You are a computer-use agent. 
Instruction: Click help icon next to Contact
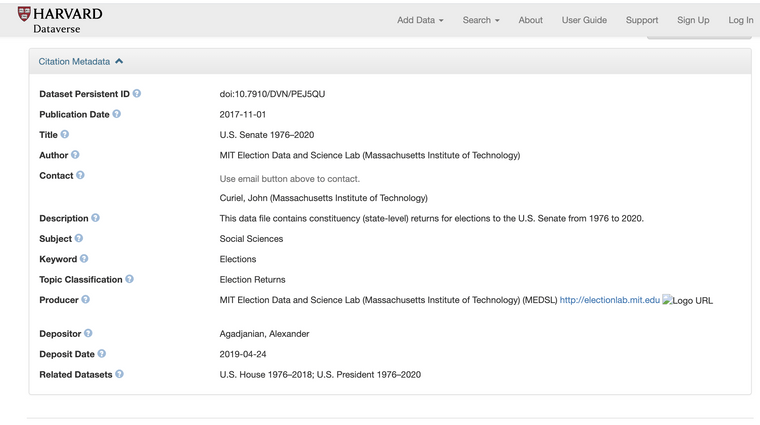pyautogui.click(x=80, y=175)
